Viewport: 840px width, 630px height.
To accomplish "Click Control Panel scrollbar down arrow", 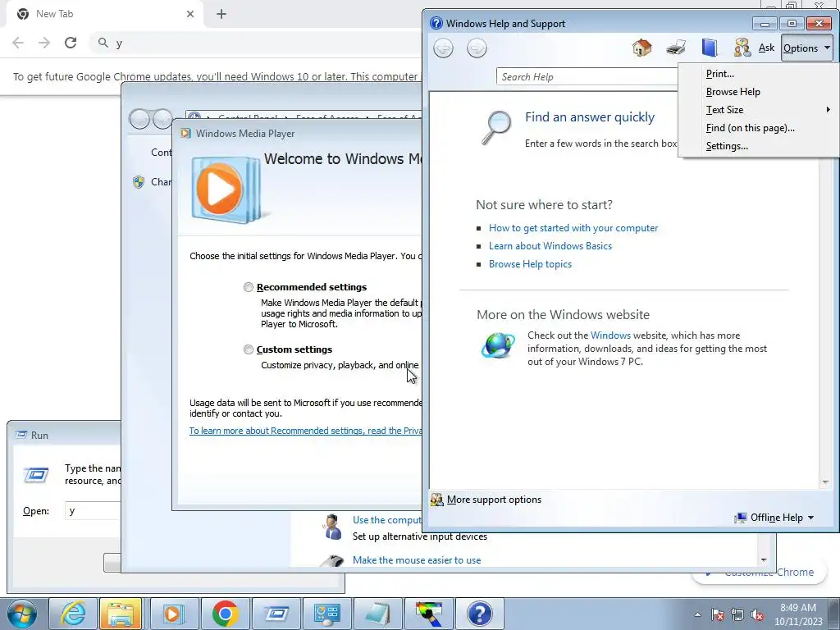I will pyautogui.click(x=764, y=559).
